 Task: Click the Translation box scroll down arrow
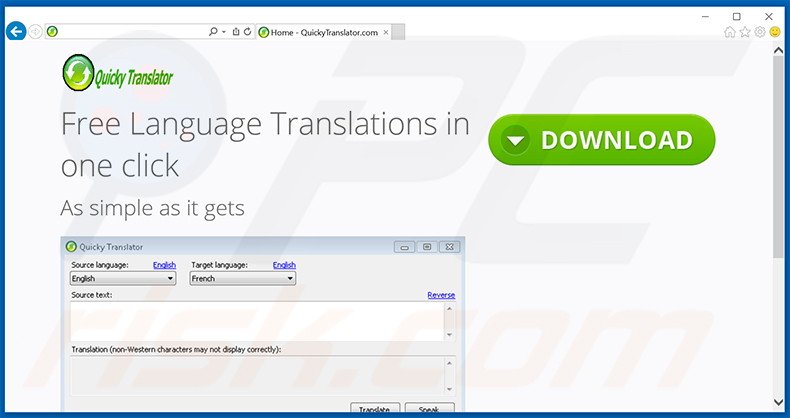coord(449,389)
